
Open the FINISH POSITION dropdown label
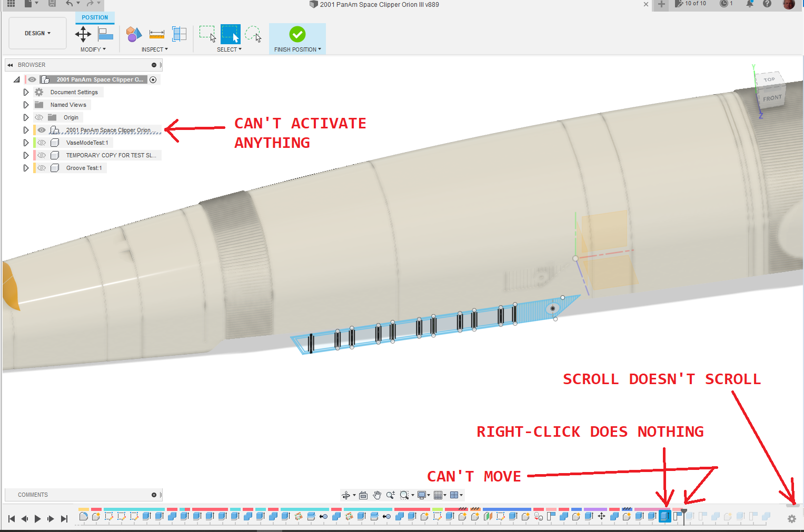tap(297, 49)
